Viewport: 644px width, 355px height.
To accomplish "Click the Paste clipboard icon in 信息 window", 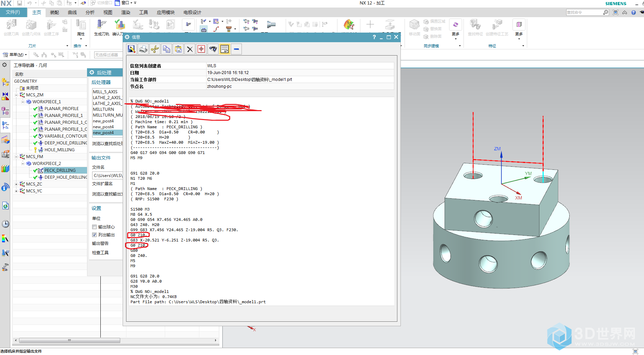I will pyautogui.click(x=178, y=49).
